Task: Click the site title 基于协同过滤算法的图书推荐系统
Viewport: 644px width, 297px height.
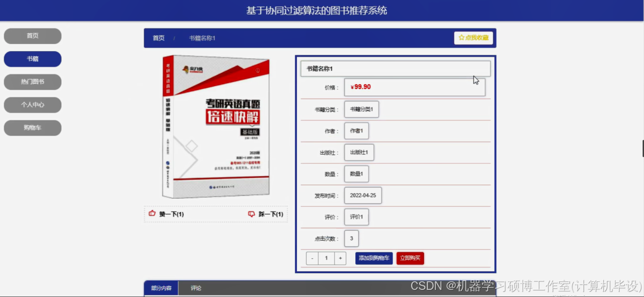Action: (317, 11)
